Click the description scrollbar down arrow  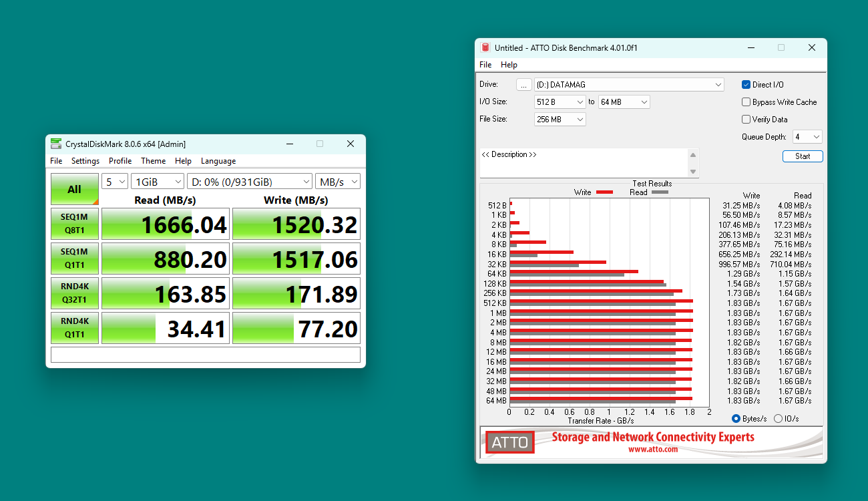point(694,172)
